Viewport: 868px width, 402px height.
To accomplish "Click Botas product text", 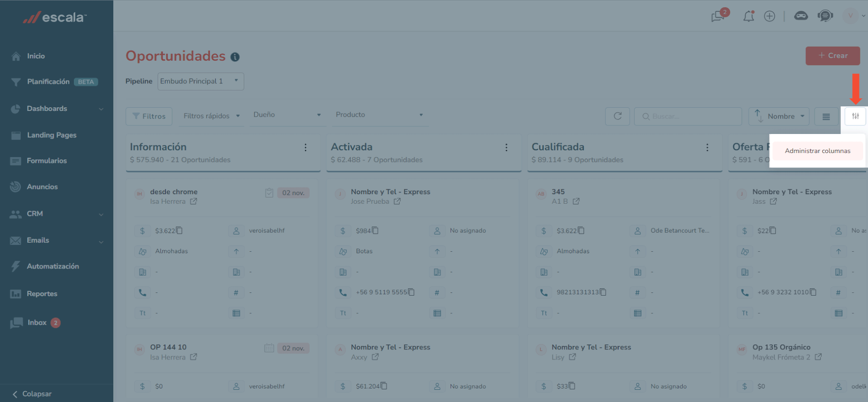I will click(x=364, y=251).
